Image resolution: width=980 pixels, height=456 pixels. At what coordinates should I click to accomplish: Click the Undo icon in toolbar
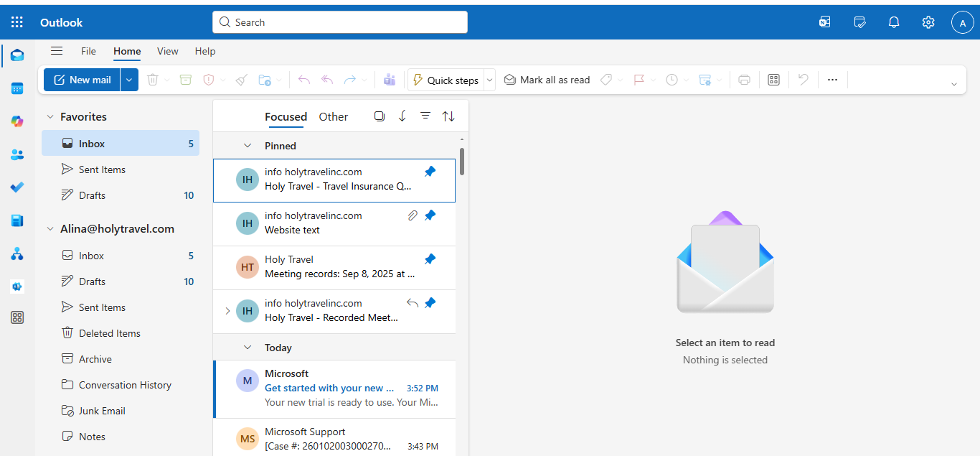click(804, 80)
